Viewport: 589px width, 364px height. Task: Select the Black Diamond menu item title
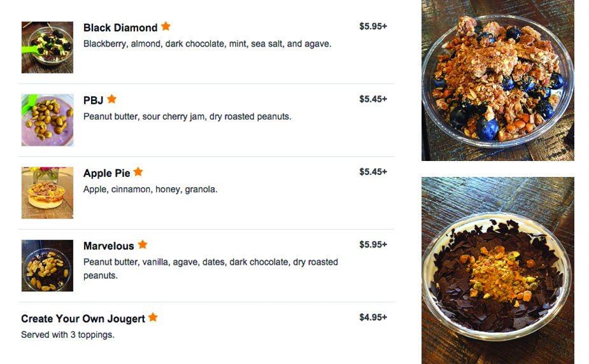(x=120, y=28)
